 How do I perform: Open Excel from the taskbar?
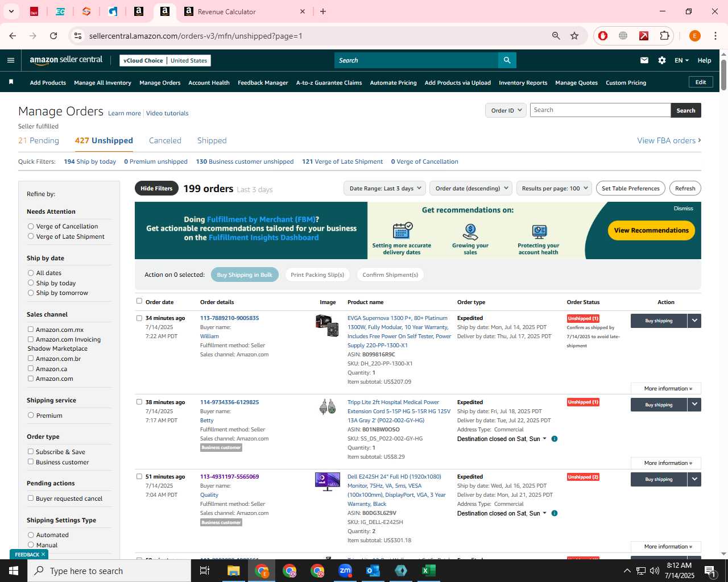[429, 571]
